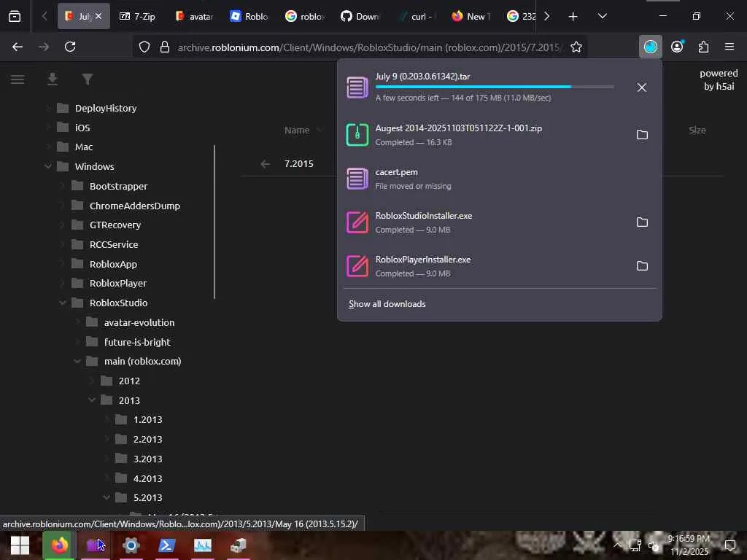This screenshot has width=747, height=560.
Task: Go back with the browser back arrow
Action: point(18,47)
